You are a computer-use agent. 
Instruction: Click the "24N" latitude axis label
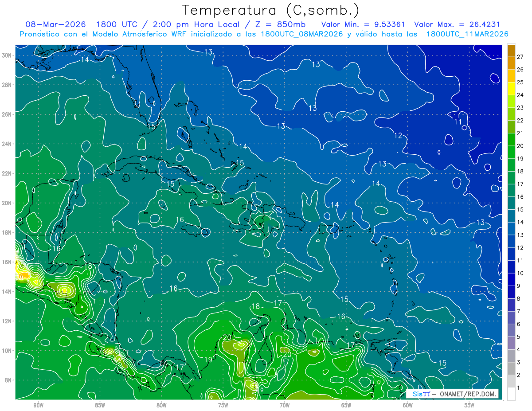(x=8, y=144)
